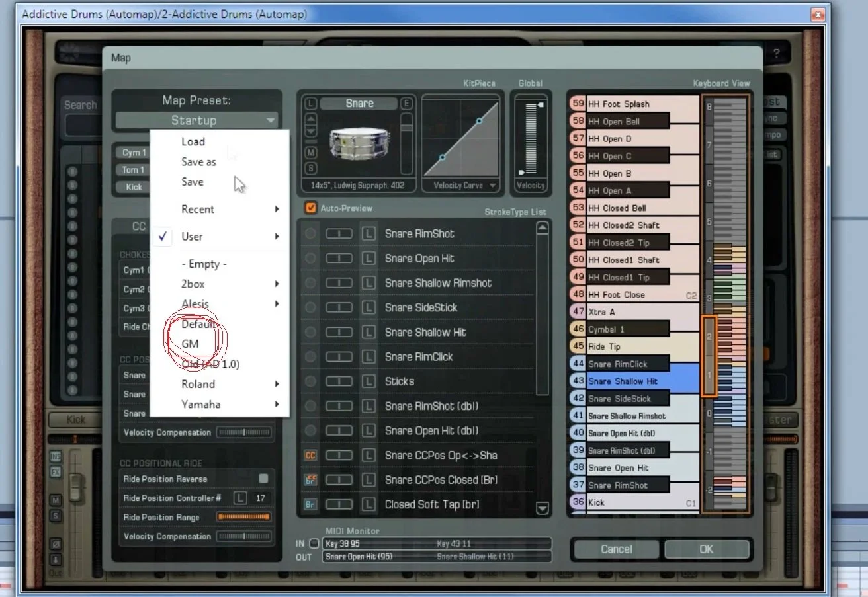Viewport: 868px width, 597px height.
Task: Solo the Snare kitpiece with S icon
Action: coord(310,169)
